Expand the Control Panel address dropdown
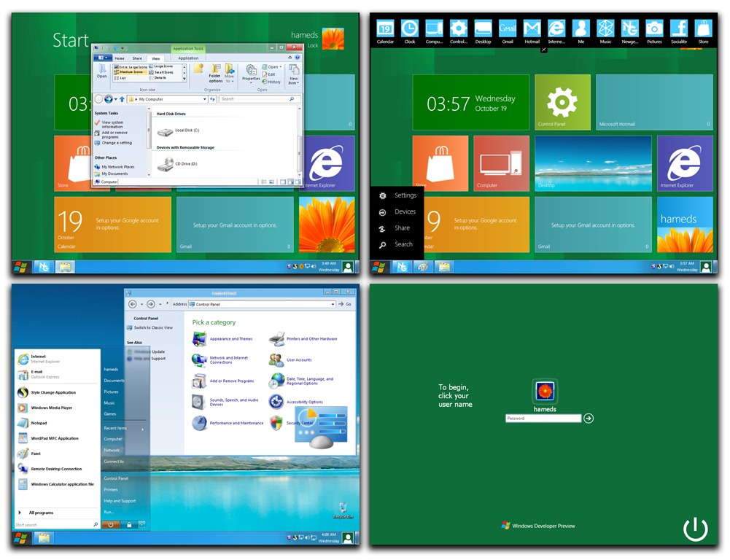 click(x=333, y=304)
